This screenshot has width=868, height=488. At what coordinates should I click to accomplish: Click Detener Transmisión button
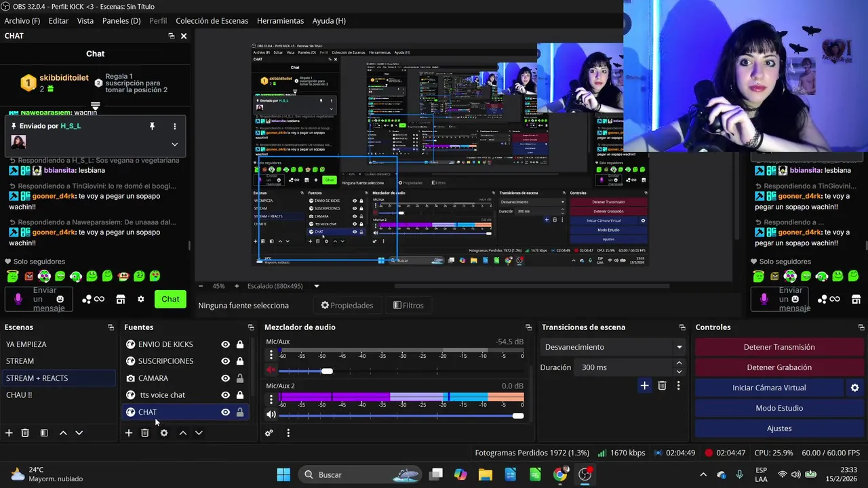(x=779, y=347)
